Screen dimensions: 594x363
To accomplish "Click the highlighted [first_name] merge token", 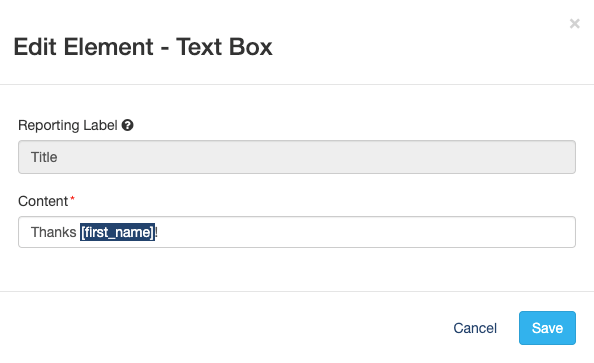I will click(117, 232).
